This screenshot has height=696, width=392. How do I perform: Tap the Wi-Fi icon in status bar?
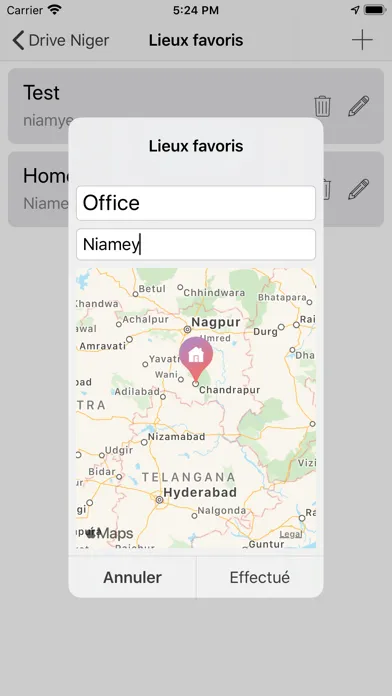click(55, 10)
